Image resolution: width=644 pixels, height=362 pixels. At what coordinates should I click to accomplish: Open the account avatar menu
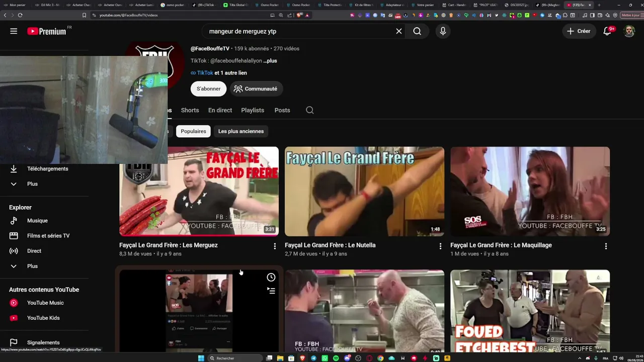click(629, 31)
